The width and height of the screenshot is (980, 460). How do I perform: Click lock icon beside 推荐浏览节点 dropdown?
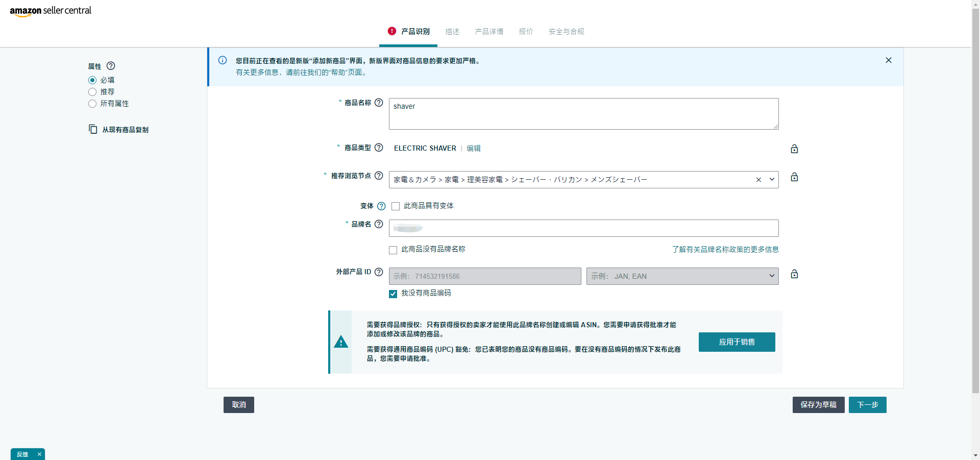pos(794,177)
